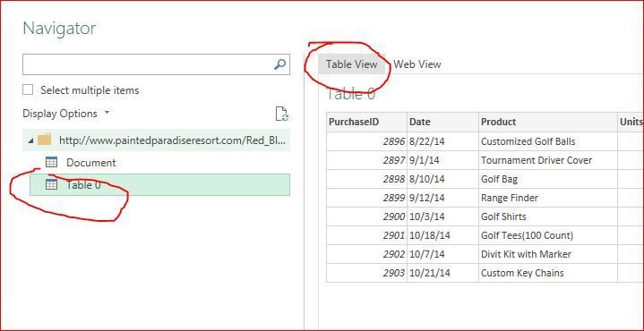Screen dimensions: 644x331
Task: Click the 2903 PurchaseID cell
Action: point(366,273)
